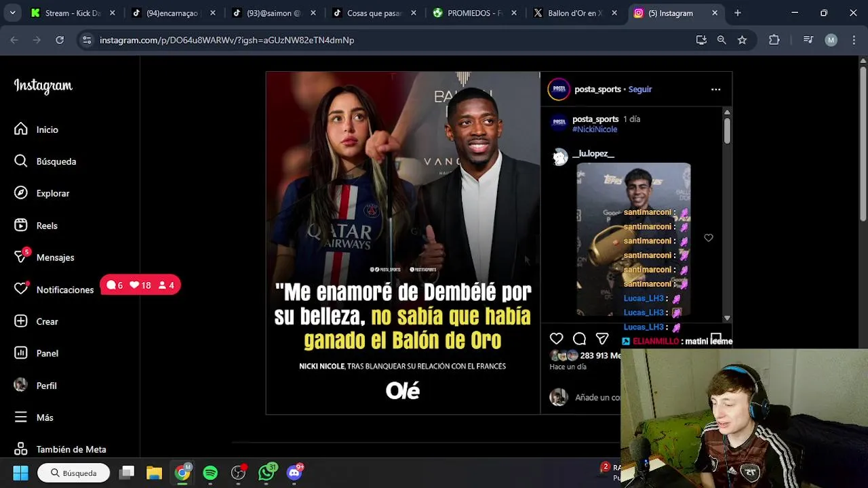
Task: Bookmark this page with star icon
Action: [x=743, y=40]
